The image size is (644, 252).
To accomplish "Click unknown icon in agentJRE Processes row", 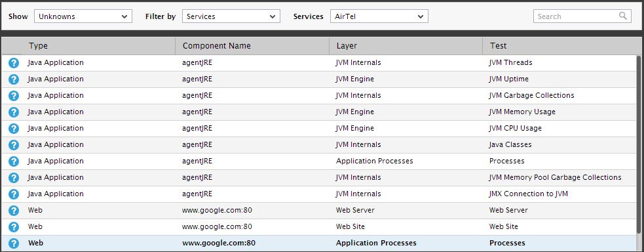I will point(14,161).
